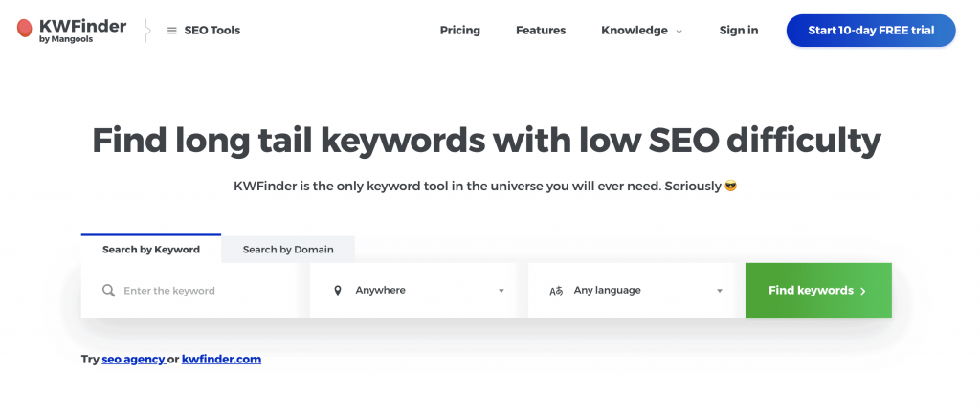Select the Search by Keyword tab
The height and width of the screenshot is (417, 980).
pos(151,249)
